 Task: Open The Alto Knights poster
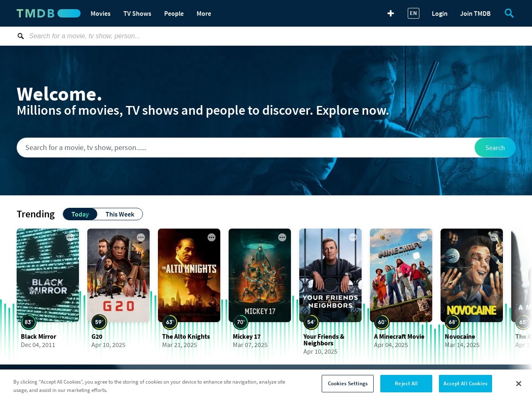coord(189,275)
